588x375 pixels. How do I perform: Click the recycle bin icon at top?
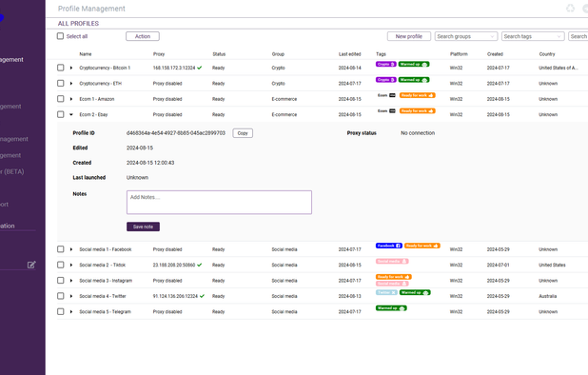click(x=570, y=8)
